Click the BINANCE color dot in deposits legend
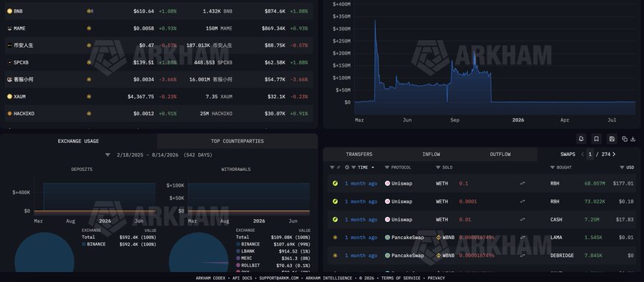This screenshot has height=282, width=644. (84, 244)
